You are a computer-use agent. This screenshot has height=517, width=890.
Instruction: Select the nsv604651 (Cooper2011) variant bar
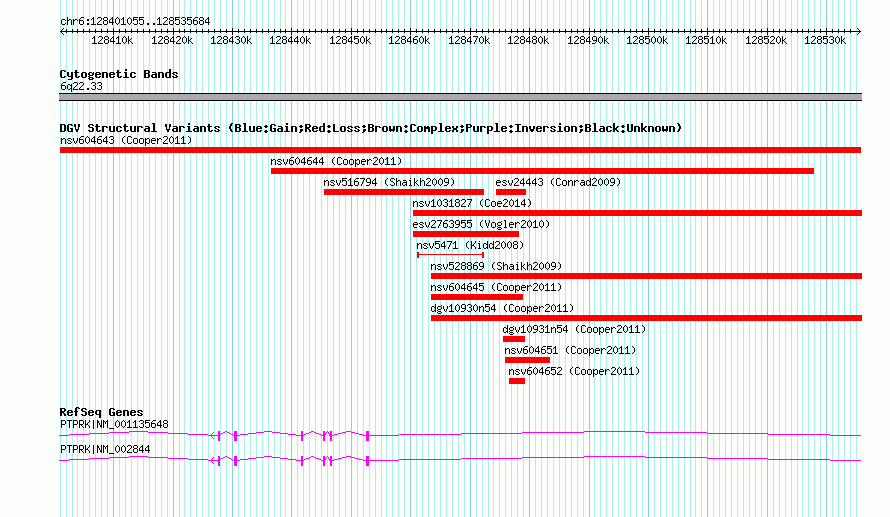coord(527,360)
